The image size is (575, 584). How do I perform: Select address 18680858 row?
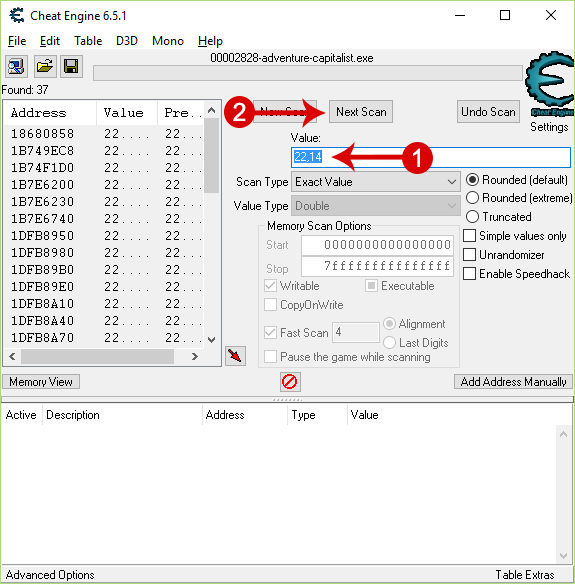tap(104, 134)
